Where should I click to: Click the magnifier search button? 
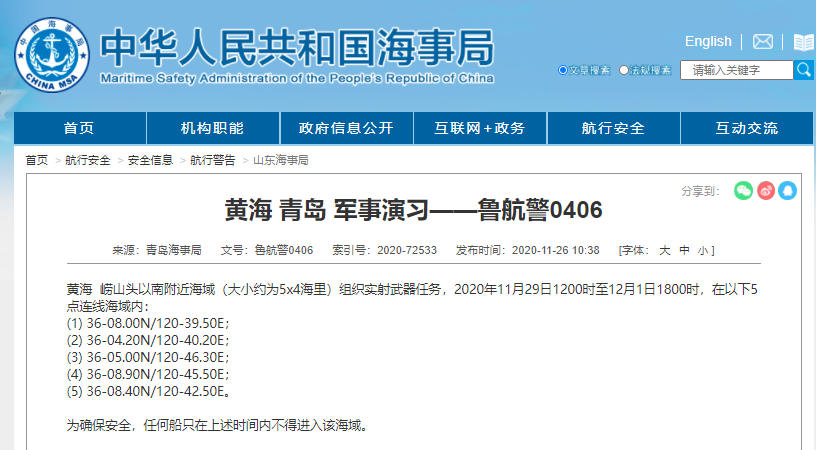(804, 70)
